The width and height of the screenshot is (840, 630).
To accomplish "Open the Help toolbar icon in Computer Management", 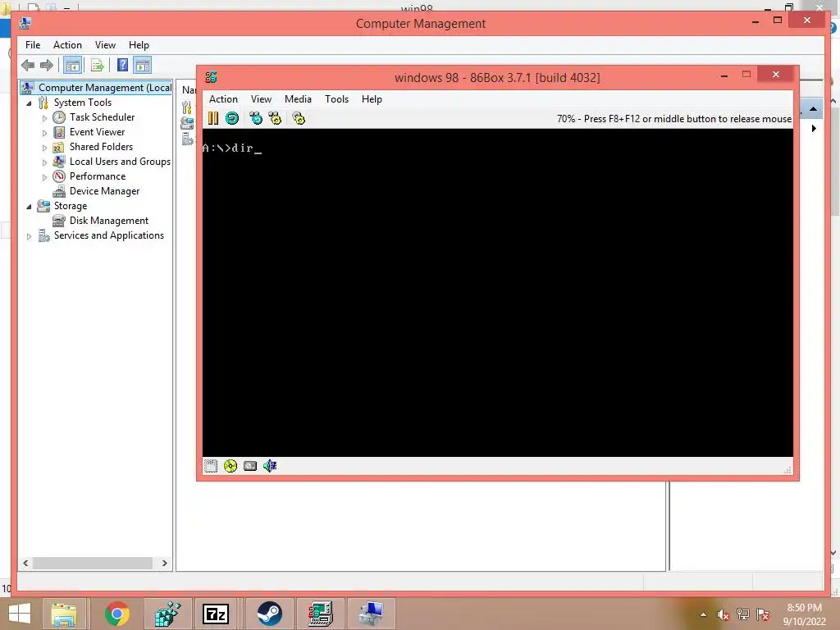I will [x=123, y=65].
